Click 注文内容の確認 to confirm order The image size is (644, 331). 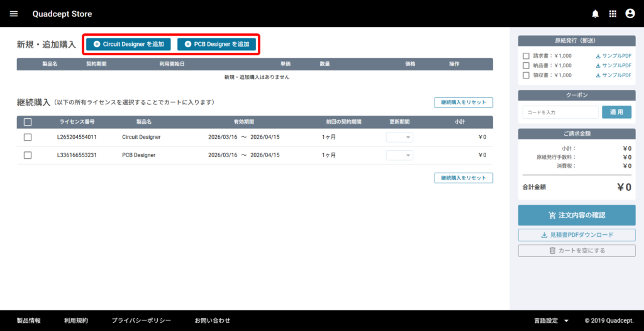(x=577, y=215)
